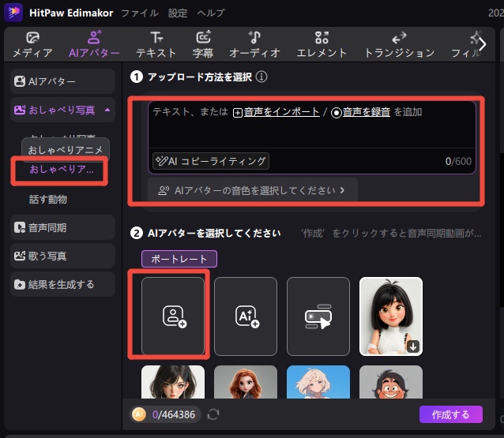This screenshot has width=504, height=438.
Task: Open the エレメント tab
Action: (322, 45)
